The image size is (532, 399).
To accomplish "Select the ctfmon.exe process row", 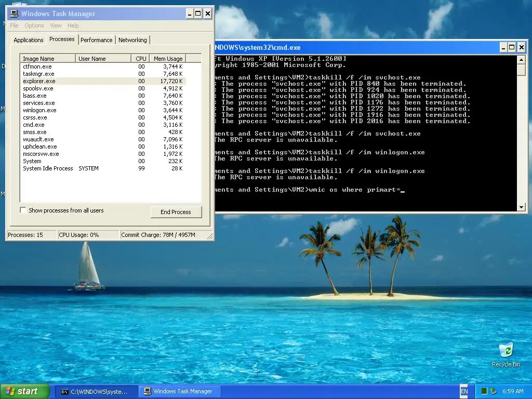I will point(103,66).
